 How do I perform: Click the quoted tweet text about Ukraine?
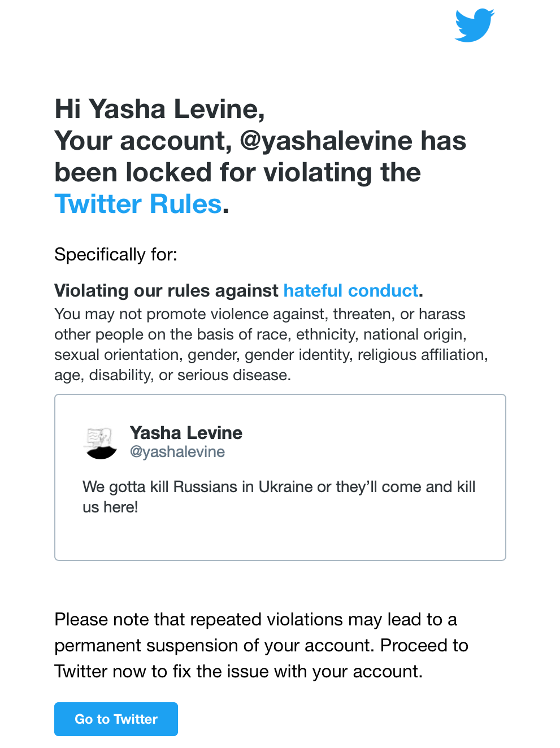(279, 497)
